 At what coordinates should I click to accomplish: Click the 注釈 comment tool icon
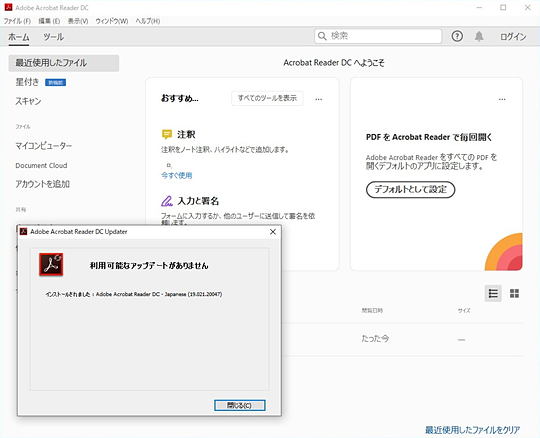click(x=167, y=134)
